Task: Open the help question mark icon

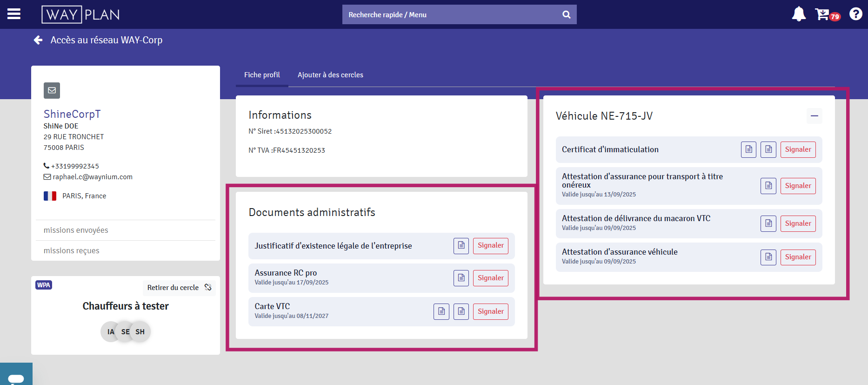Action: click(x=855, y=14)
